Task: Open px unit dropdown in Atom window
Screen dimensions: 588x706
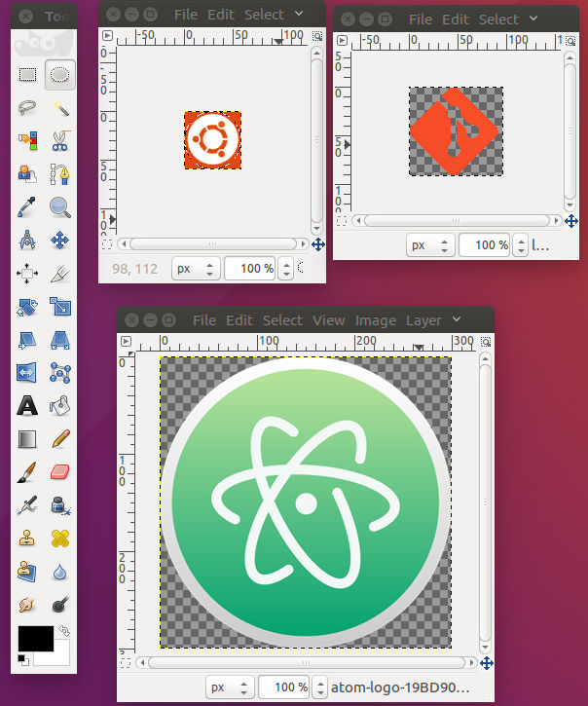Action: tap(230, 687)
